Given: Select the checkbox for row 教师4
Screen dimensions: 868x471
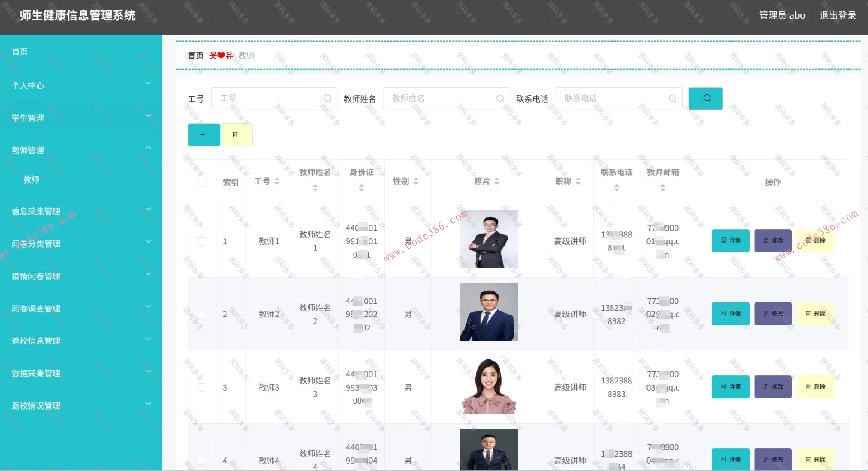Looking at the screenshot, I should [x=202, y=461].
